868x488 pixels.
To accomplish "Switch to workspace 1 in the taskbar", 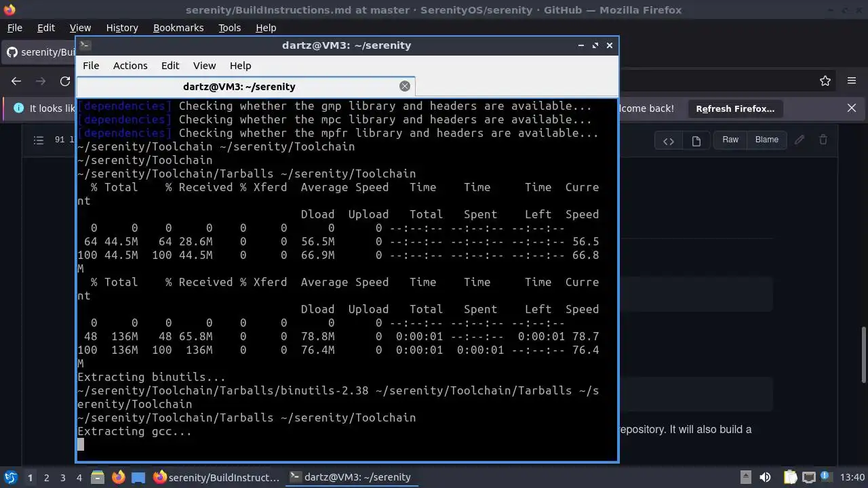I will [30, 477].
